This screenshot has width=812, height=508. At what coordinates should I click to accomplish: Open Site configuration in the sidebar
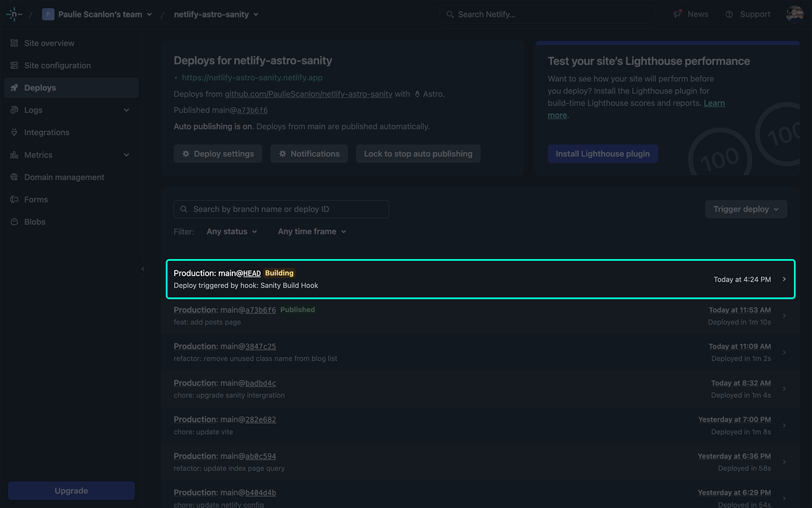point(71,65)
